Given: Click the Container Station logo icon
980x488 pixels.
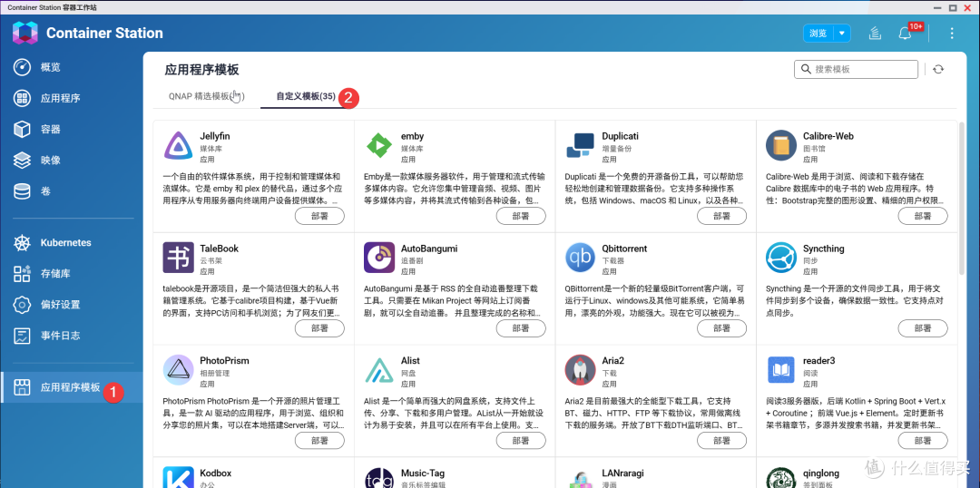Looking at the screenshot, I should click(x=25, y=34).
